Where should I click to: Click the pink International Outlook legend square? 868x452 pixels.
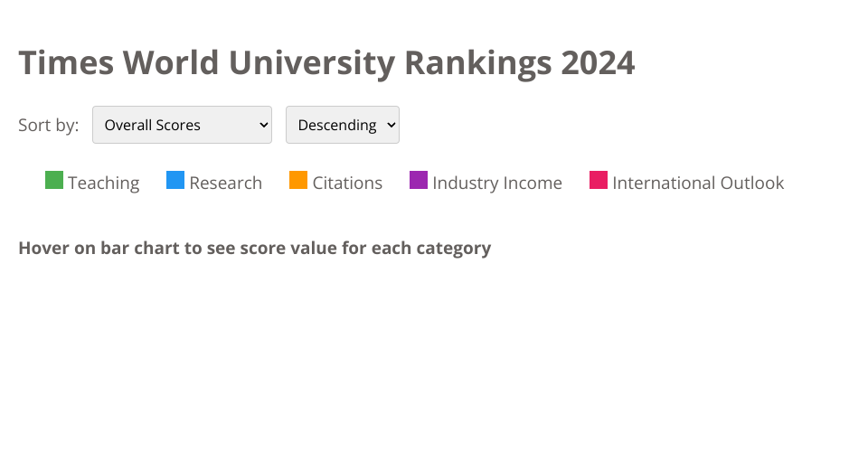click(599, 180)
